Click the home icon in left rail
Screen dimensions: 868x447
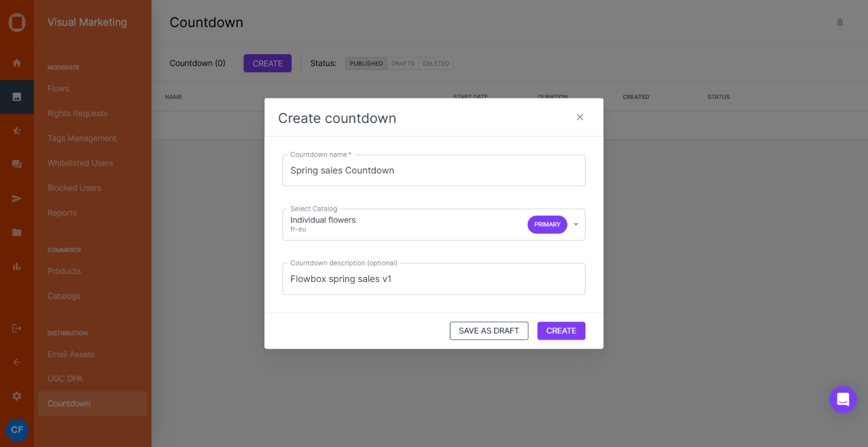tap(17, 63)
